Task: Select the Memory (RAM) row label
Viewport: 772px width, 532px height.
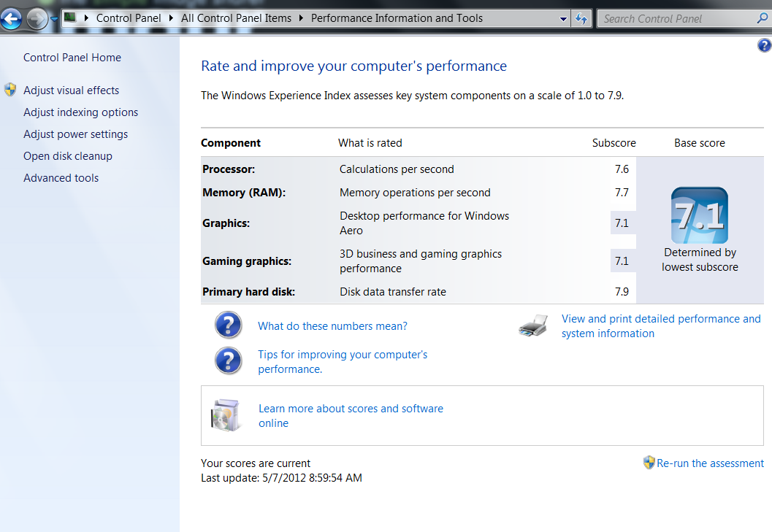Action: point(244,193)
